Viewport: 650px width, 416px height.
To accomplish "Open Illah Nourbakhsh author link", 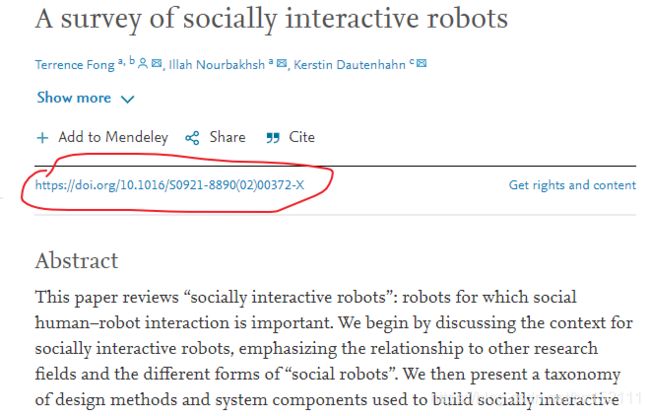I will coord(216,65).
